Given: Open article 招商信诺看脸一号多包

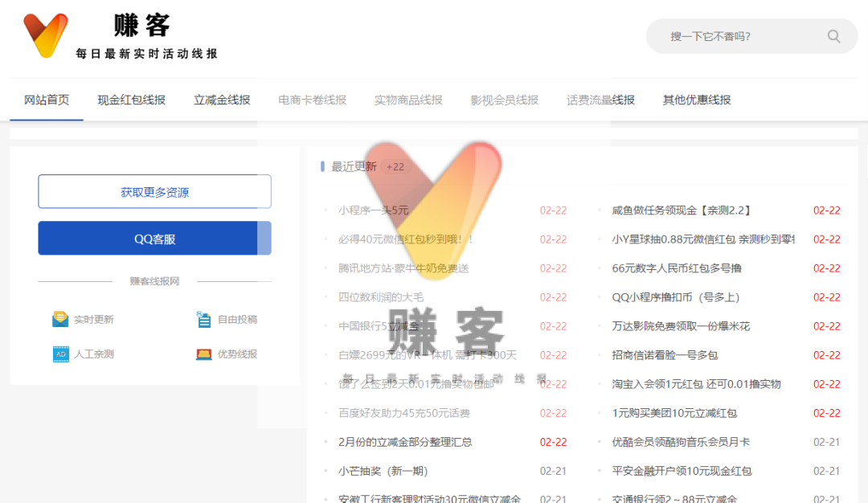Looking at the screenshot, I should [x=665, y=355].
